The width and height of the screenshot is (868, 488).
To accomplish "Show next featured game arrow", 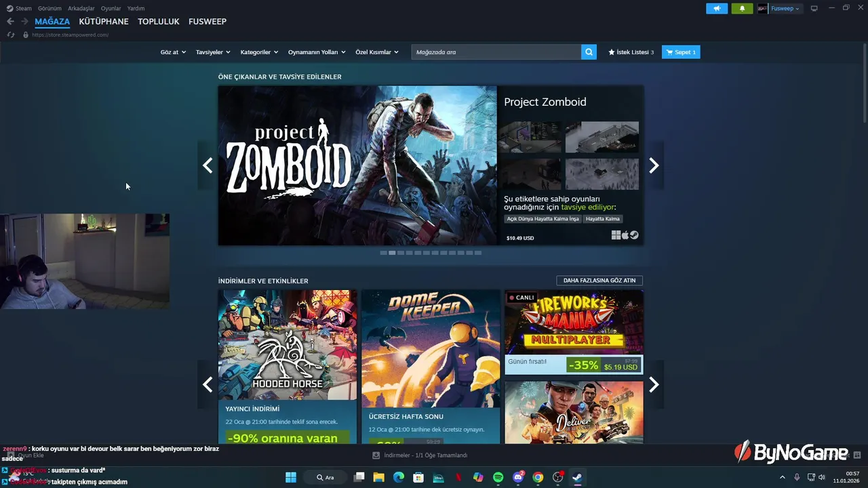I will pyautogui.click(x=654, y=165).
